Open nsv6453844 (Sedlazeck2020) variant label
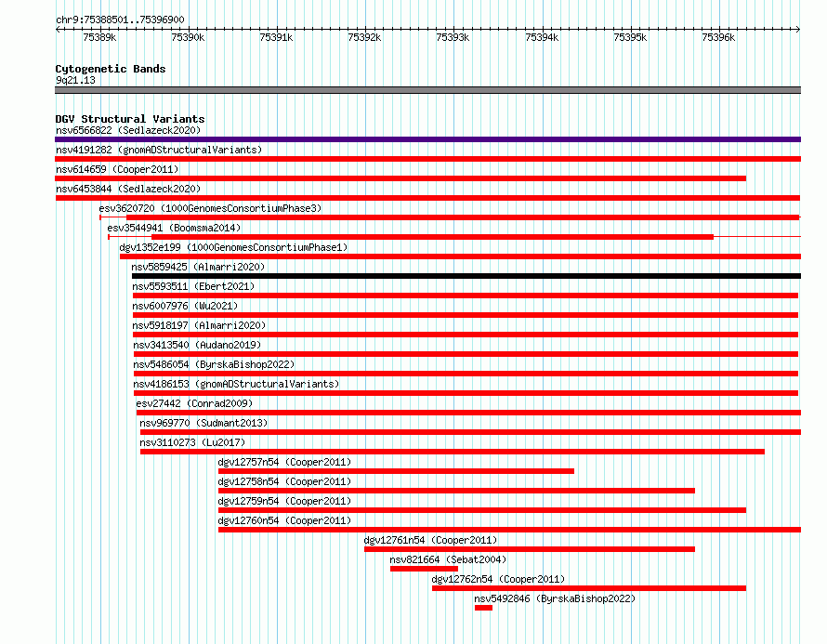 [x=128, y=189]
